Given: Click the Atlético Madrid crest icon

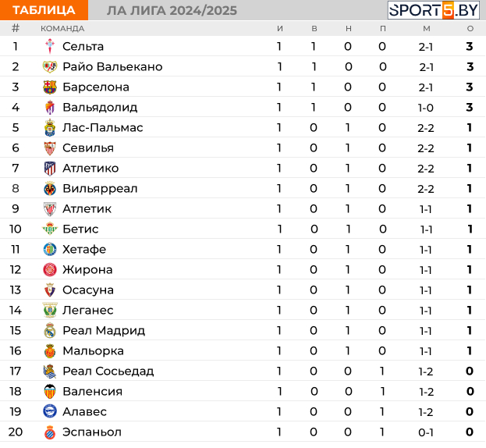Looking at the screenshot, I should [50, 169].
